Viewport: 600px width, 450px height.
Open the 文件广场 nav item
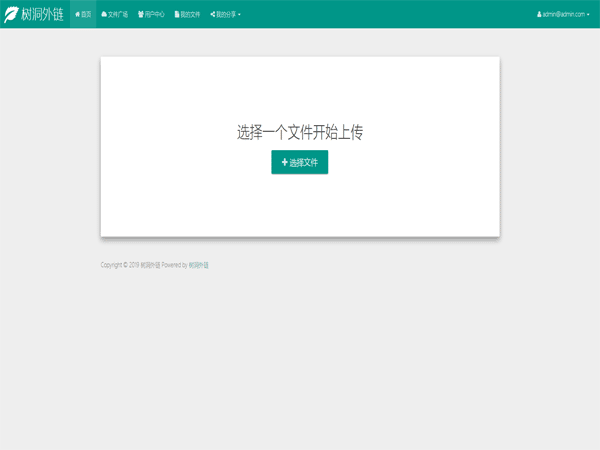click(x=118, y=14)
